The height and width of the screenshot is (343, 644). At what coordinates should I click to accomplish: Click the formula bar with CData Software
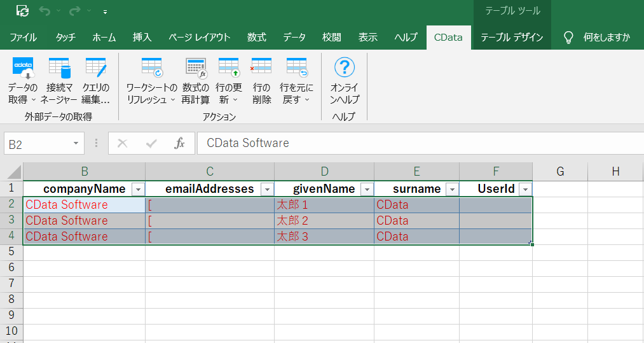[421, 143]
